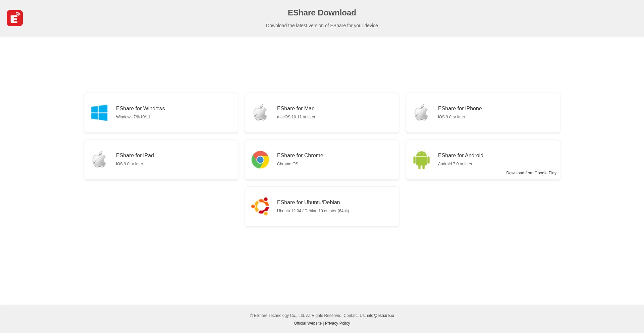Screen dimensions: 644x333
Task: Email info@eshare.io contact link
Action: (380, 316)
